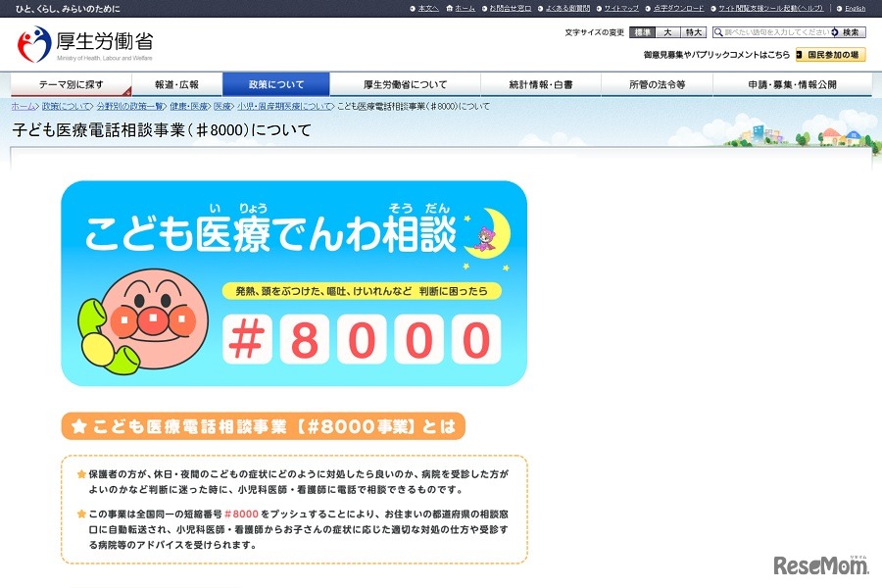Click the page title 子ども医療電話相談事業(#8000)について

[x=162, y=130]
